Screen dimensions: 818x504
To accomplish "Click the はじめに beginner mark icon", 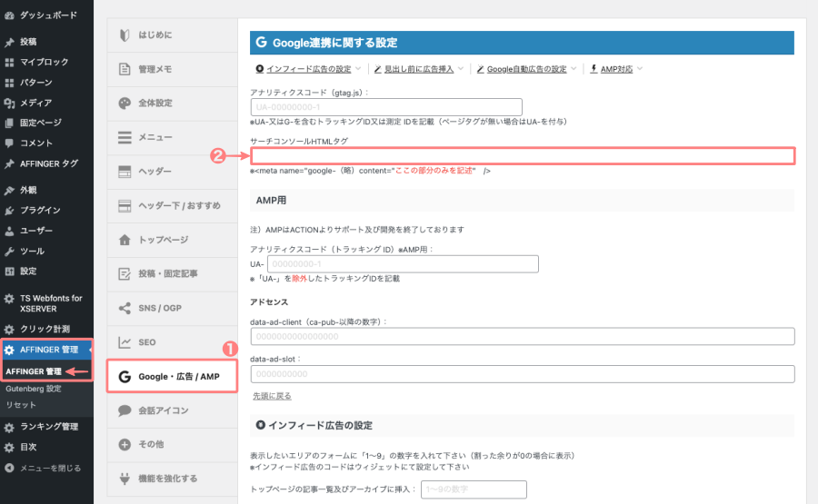I will click(125, 35).
